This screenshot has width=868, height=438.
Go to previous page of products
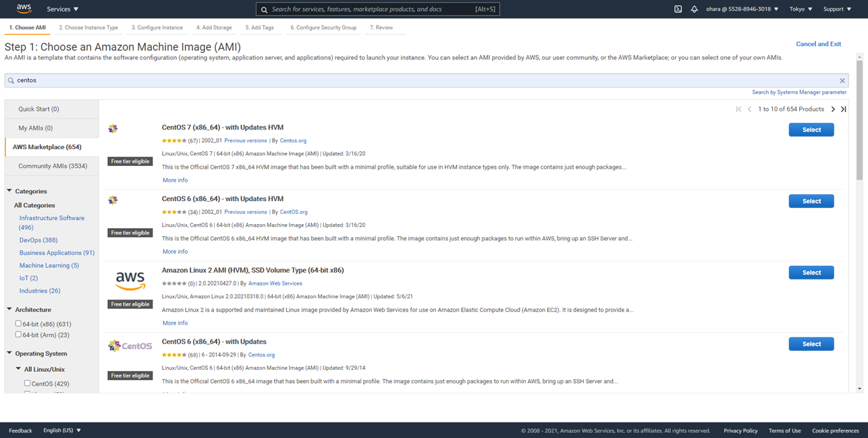tap(749, 109)
